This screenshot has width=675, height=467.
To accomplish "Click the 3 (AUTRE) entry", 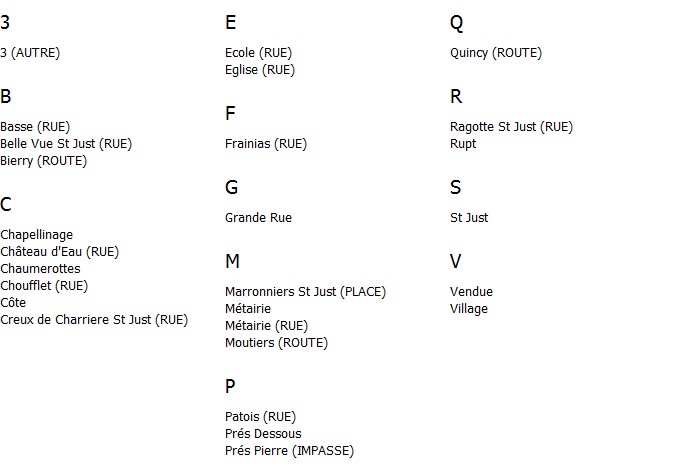I will (x=30, y=53).
